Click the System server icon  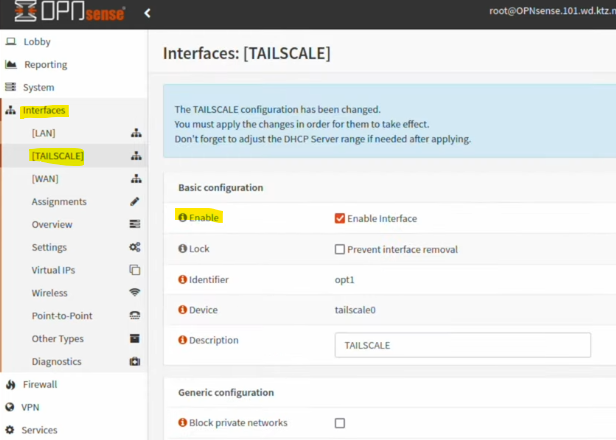(11, 87)
